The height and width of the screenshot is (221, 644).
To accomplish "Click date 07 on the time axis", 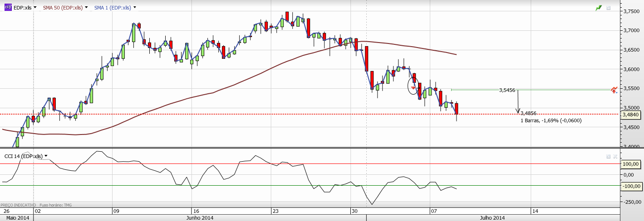I will (x=434, y=211).
